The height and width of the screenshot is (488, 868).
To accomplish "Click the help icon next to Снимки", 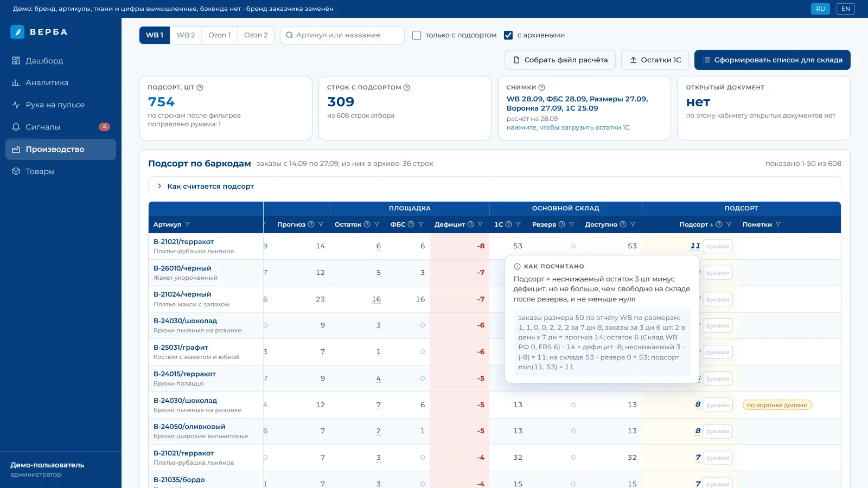I will pos(541,87).
